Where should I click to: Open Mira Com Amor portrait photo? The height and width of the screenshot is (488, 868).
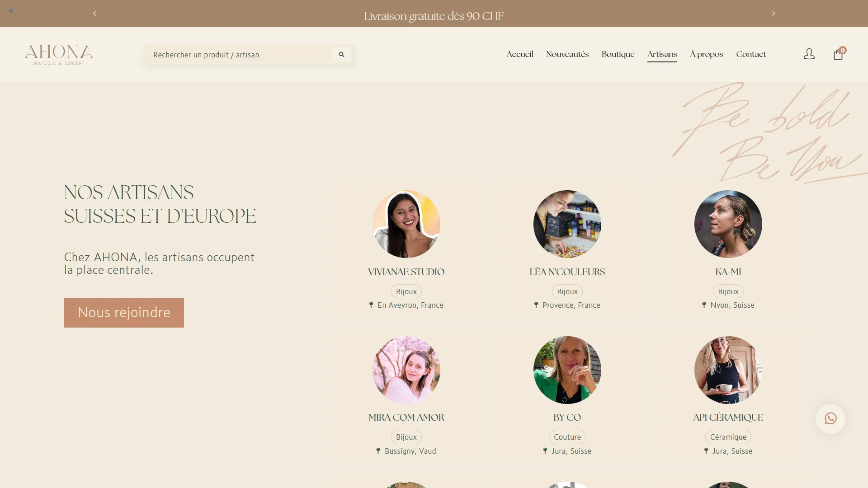click(x=406, y=370)
